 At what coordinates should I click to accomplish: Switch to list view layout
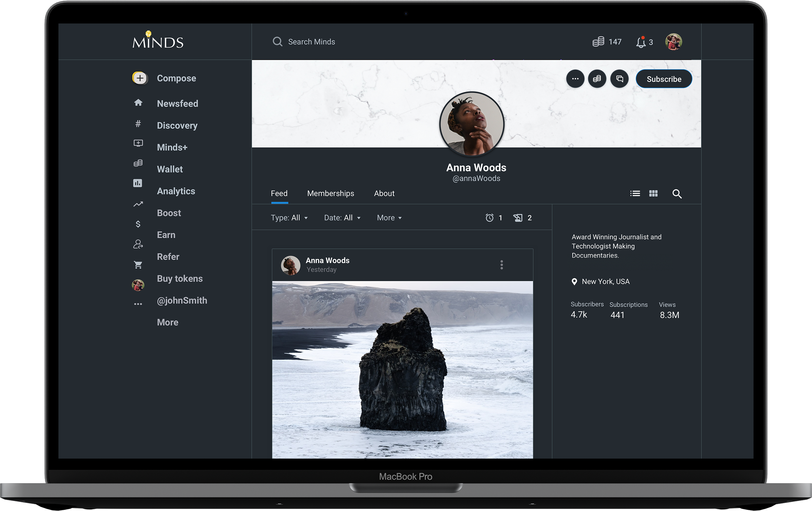click(x=635, y=193)
